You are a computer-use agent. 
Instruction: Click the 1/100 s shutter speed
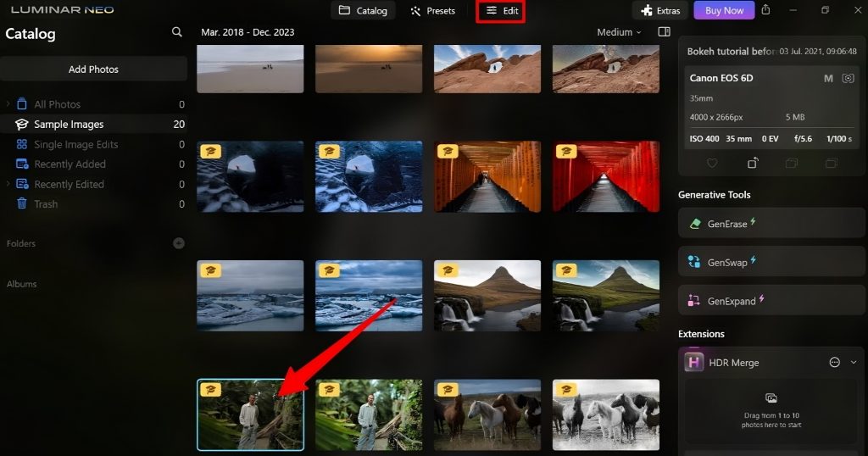[x=839, y=139]
